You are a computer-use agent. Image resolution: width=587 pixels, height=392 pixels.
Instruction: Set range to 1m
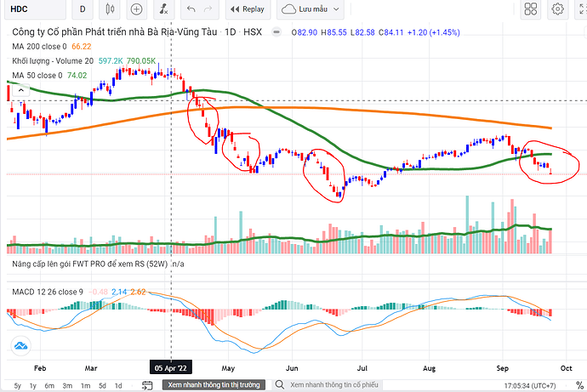(x=85, y=386)
